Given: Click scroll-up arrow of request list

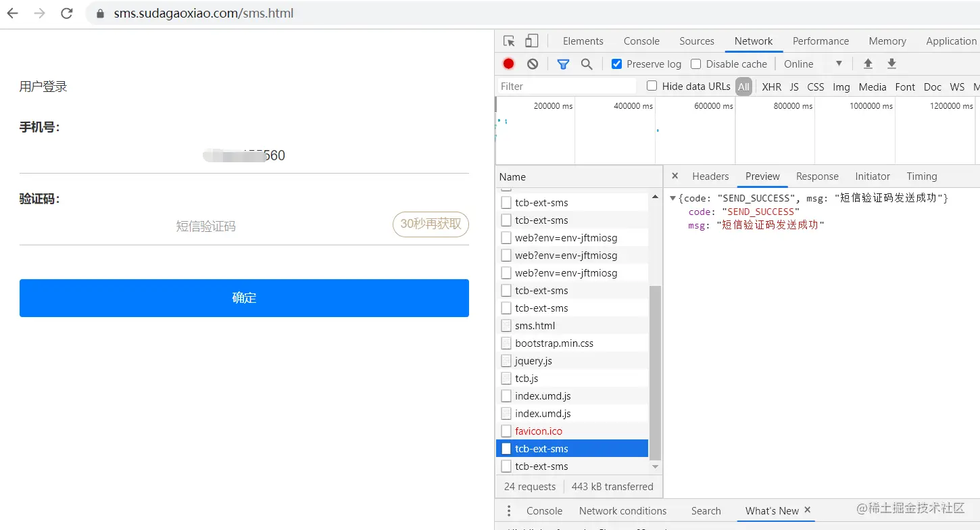Looking at the screenshot, I should [x=654, y=197].
